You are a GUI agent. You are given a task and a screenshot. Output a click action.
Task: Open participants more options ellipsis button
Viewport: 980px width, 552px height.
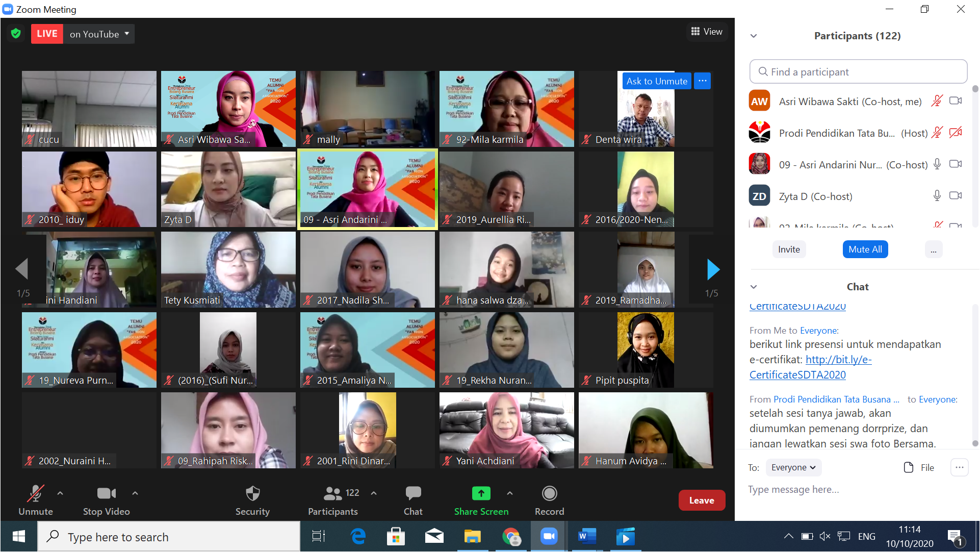933,249
